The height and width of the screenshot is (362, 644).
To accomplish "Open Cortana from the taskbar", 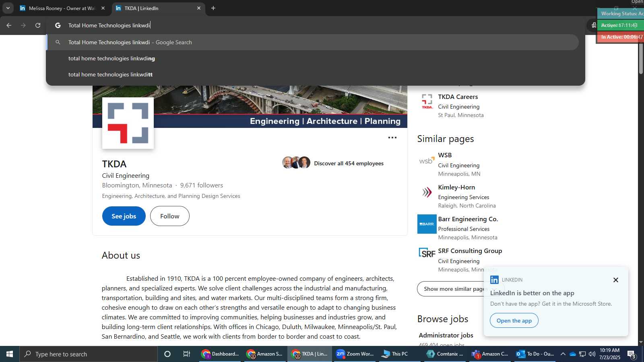I will (167, 354).
